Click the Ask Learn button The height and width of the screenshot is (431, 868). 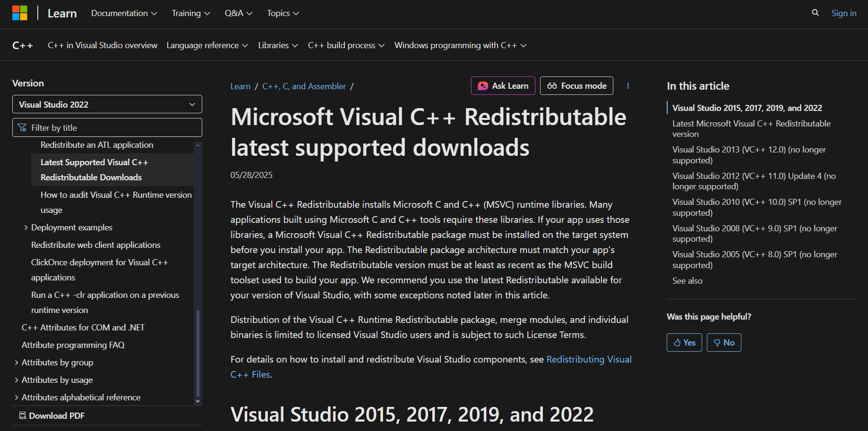503,86
